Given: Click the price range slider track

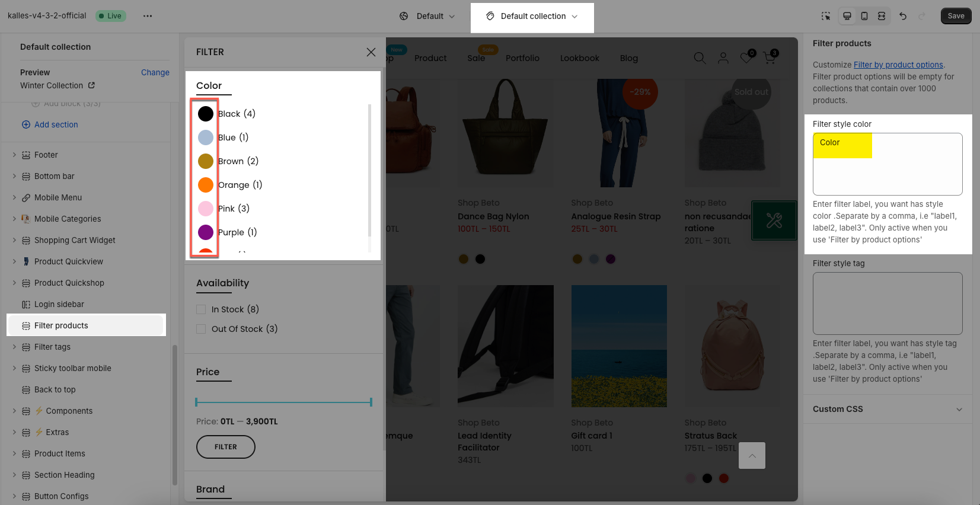Looking at the screenshot, I should point(284,402).
